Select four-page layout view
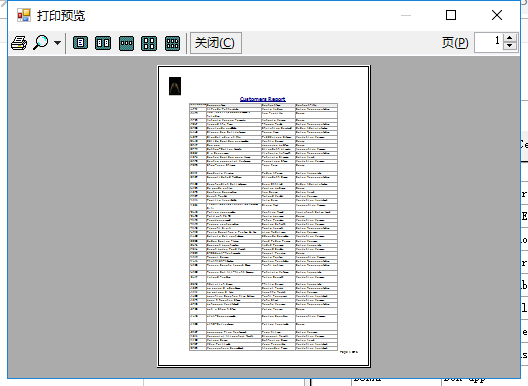The height and width of the screenshot is (386, 528). [x=149, y=43]
